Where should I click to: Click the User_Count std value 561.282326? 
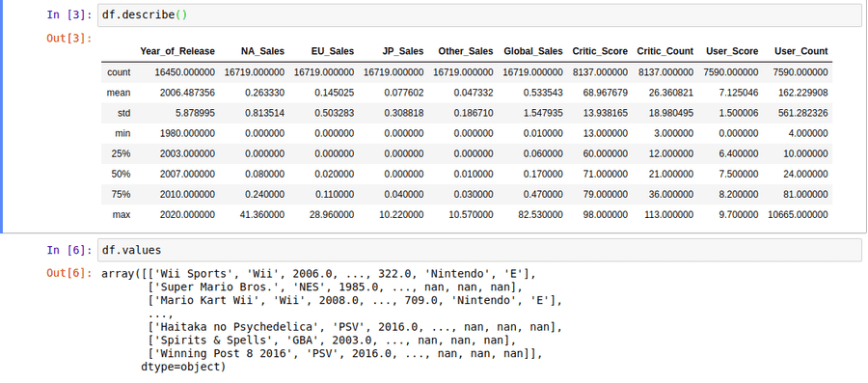(803, 113)
